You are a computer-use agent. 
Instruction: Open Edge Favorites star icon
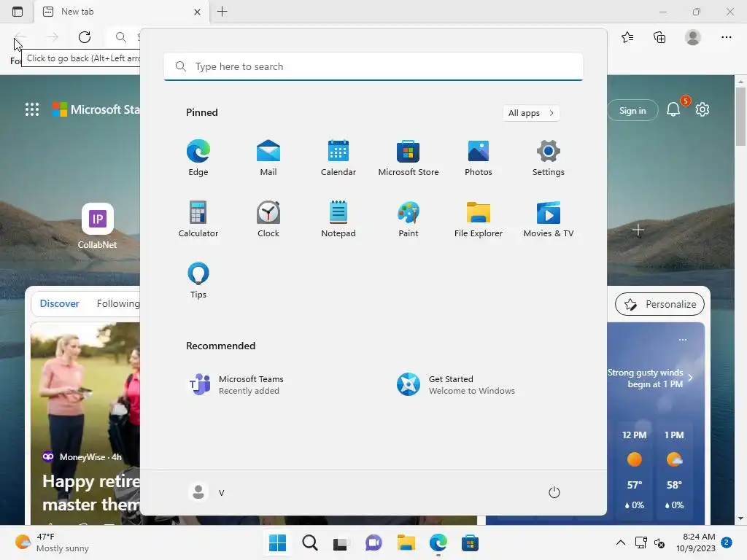pyautogui.click(x=627, y=37)
